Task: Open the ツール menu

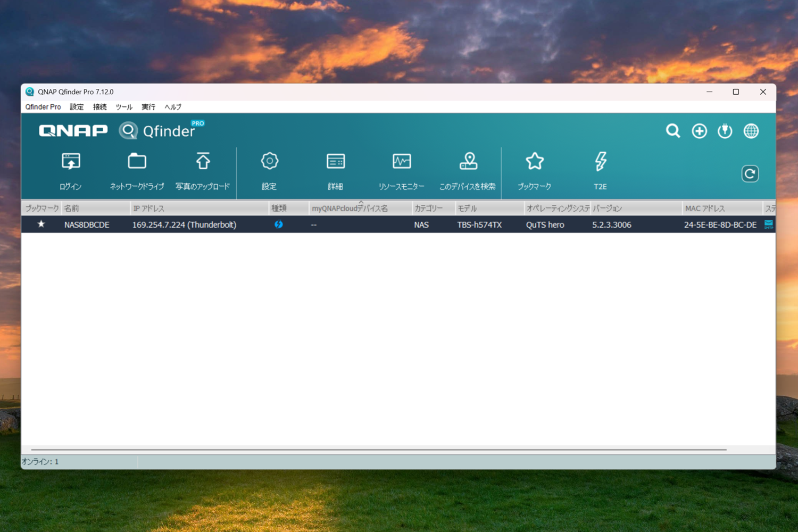Action: [x=124, y=107]
